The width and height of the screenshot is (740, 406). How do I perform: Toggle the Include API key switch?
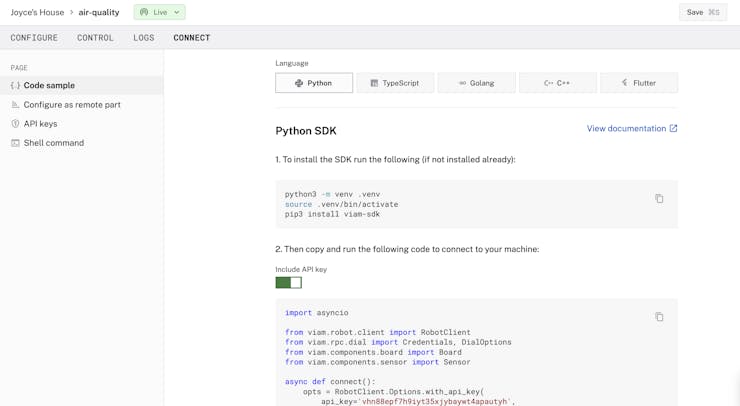(x=288, y=283)
